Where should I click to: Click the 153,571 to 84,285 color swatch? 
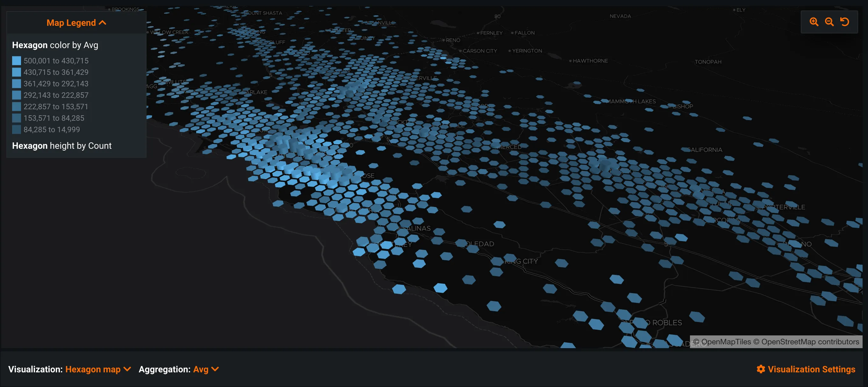[17, 118]
